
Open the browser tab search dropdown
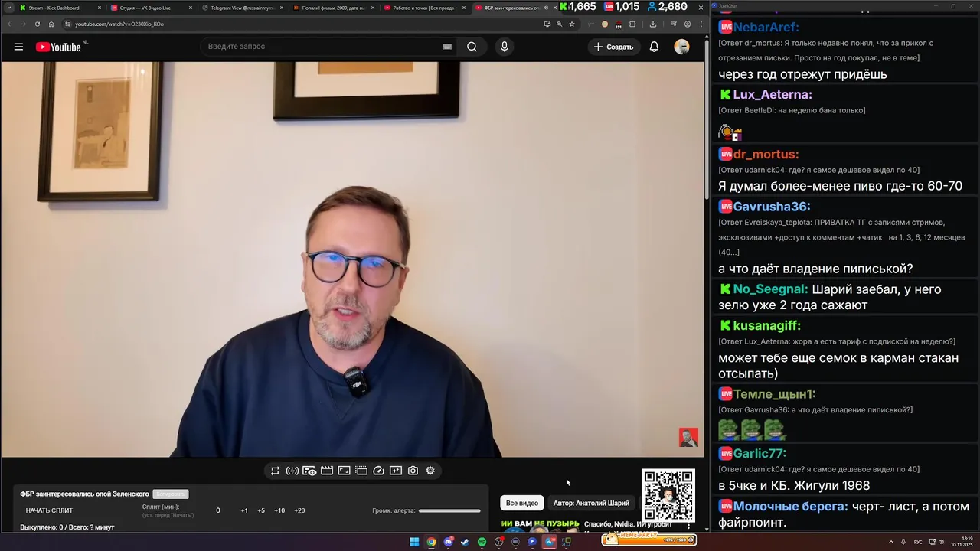(8, 8)
